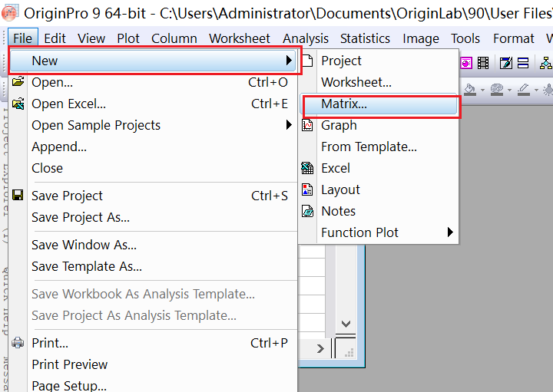Click the pencil line color icon
Screen dimensions: 553x392
click(524, 90)
